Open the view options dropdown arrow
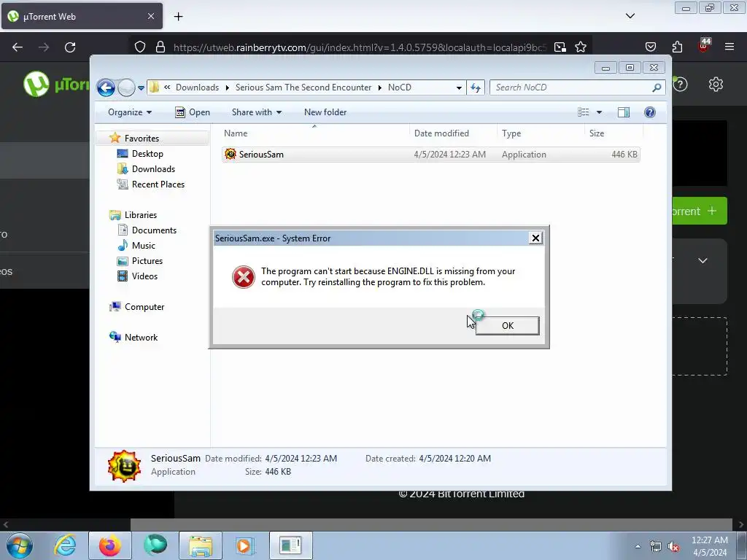This screenshot has height=560, width=747. [600, 112]
